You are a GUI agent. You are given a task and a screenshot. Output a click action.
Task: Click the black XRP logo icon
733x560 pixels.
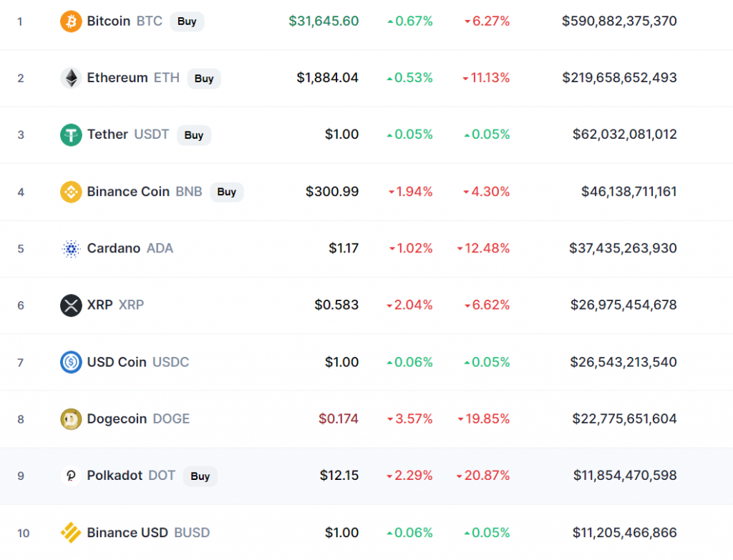point(71,305)
